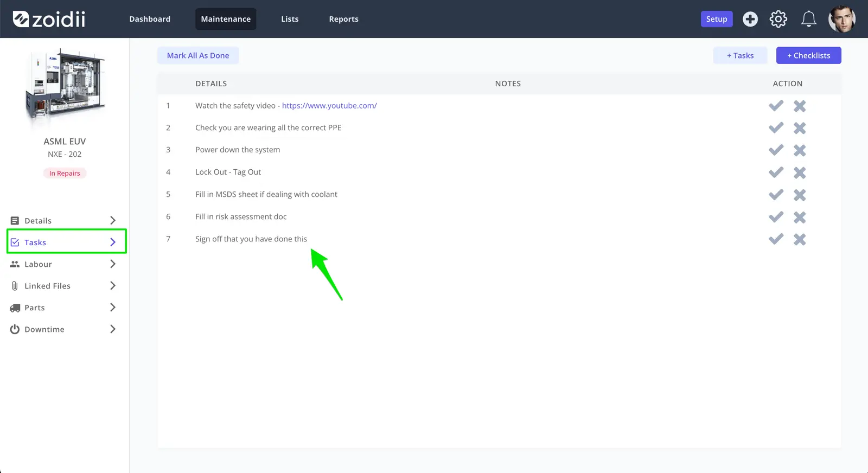Click the Downtime power icon

tap(15, 329)
